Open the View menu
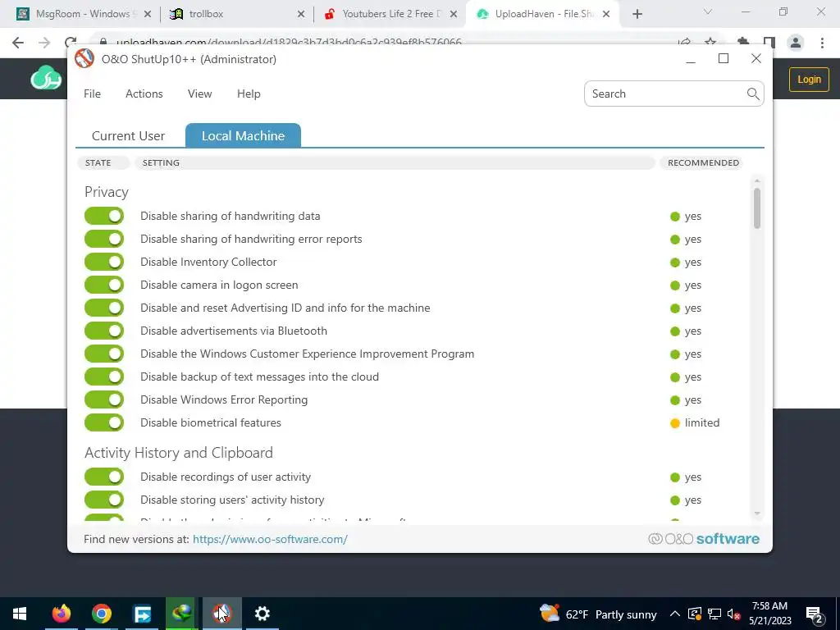The width and height of the screenshot is (840, 630). coord(200,94)
